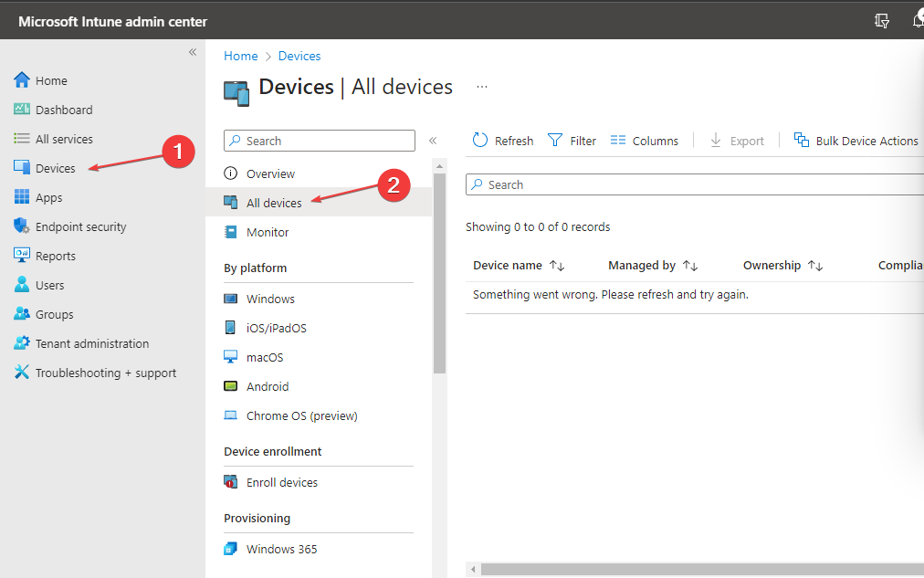Click the All devices icon in blade menu
This screenshot has height=578, width=924.
(x=230, y=202)
